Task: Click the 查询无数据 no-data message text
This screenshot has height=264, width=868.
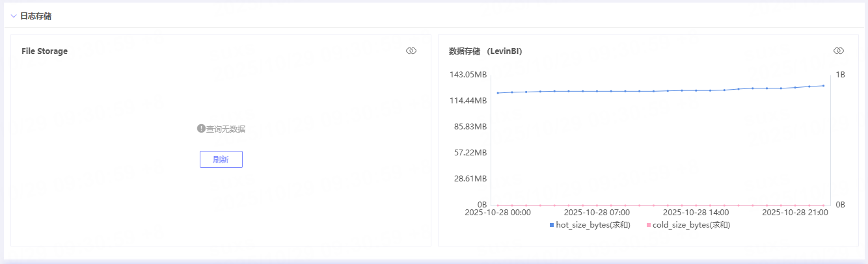Action: pyautogui.click(x=226, y=129)
